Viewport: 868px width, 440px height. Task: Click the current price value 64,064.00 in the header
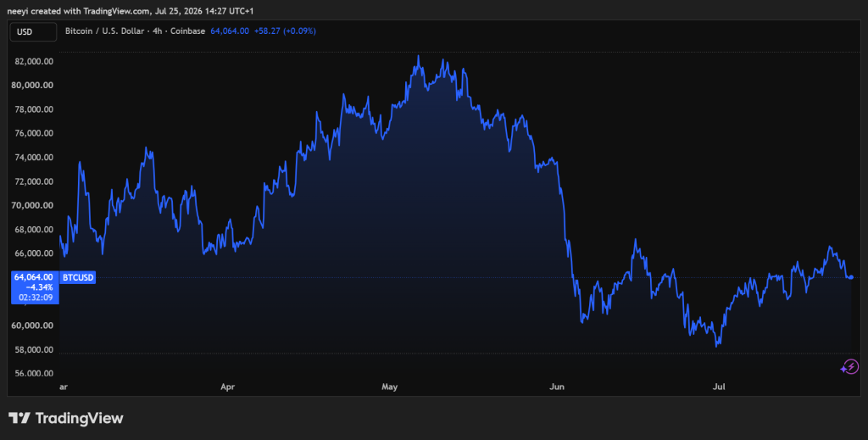[x=229, y=31]
